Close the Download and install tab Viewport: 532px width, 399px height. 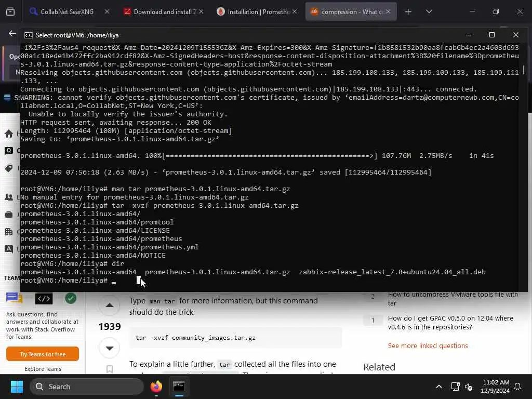pos(201,11)
